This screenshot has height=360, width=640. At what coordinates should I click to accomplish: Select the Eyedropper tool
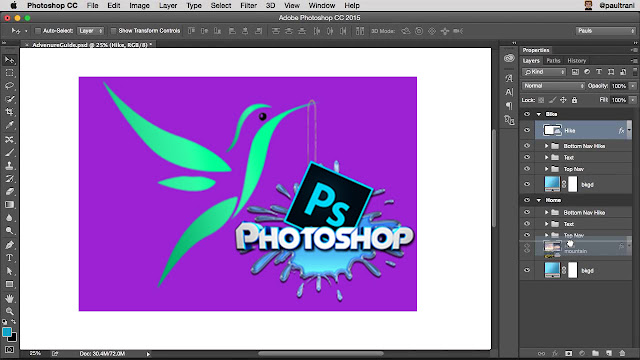pyautogui.click(x=9, y=125)
